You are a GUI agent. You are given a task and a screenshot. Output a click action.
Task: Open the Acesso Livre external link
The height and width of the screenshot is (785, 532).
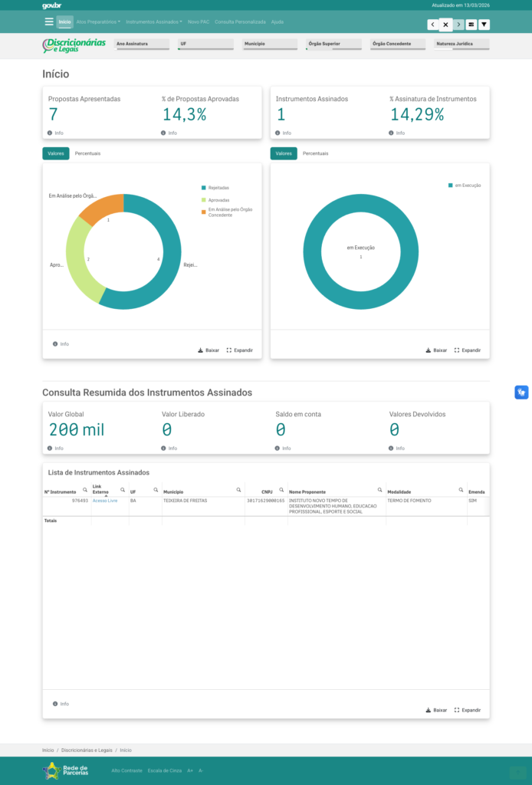point(105,501)
